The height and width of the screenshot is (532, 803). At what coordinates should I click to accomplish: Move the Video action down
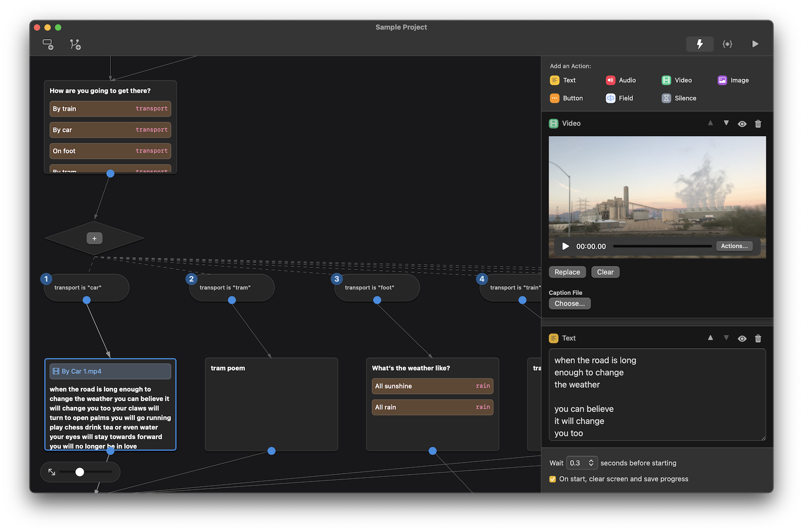pos(726,123)
